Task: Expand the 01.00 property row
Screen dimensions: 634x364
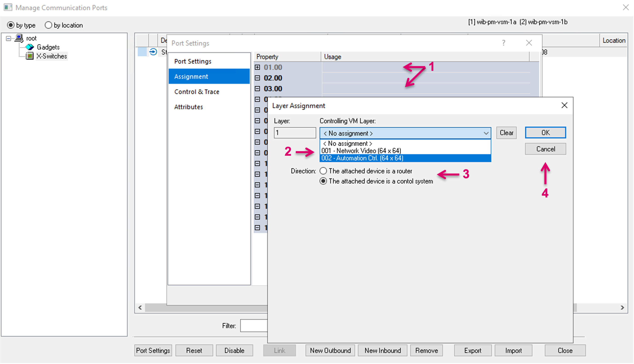Action: (258, 67)
